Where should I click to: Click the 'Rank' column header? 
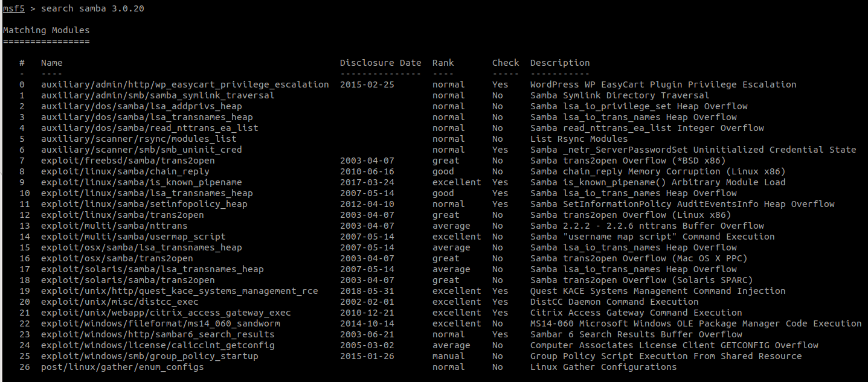click(443, 63)
